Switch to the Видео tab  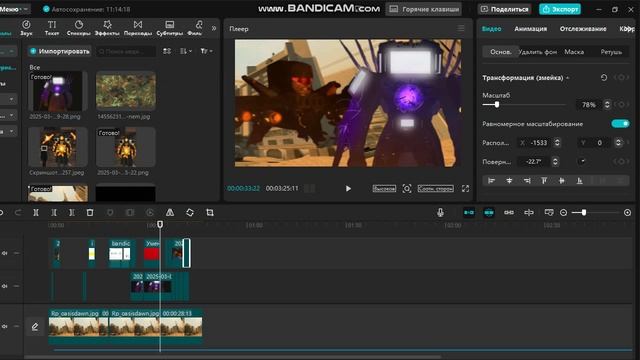click(x=491, y=29)
